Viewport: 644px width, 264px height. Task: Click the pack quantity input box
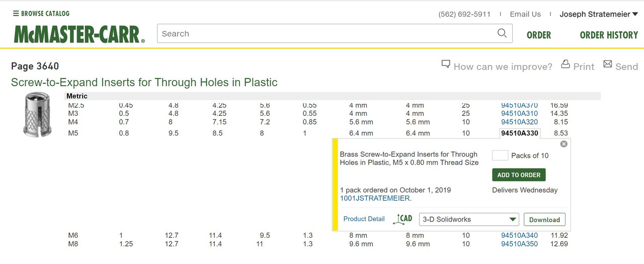pyautogui.click(x=500, y=155)
